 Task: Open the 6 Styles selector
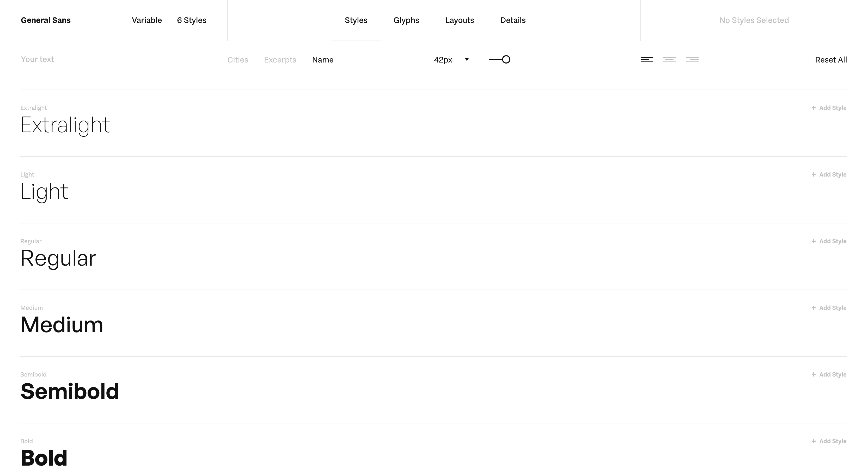(x=191, y=20)
